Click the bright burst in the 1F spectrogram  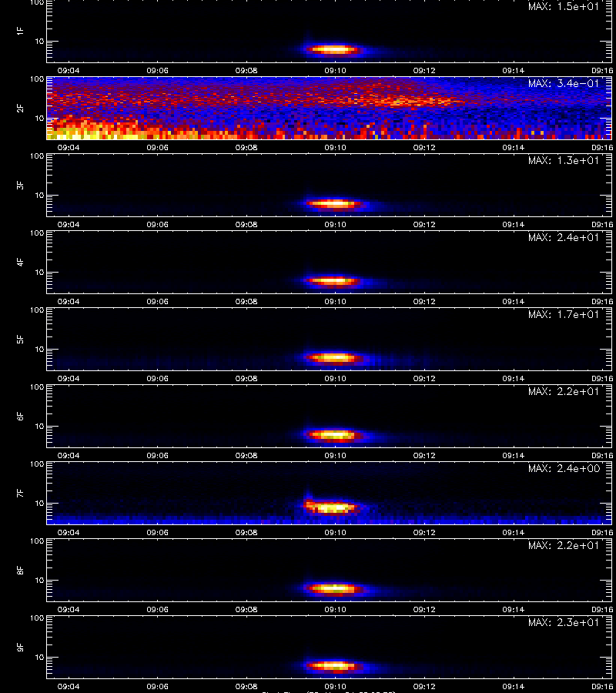click(334, 49)
